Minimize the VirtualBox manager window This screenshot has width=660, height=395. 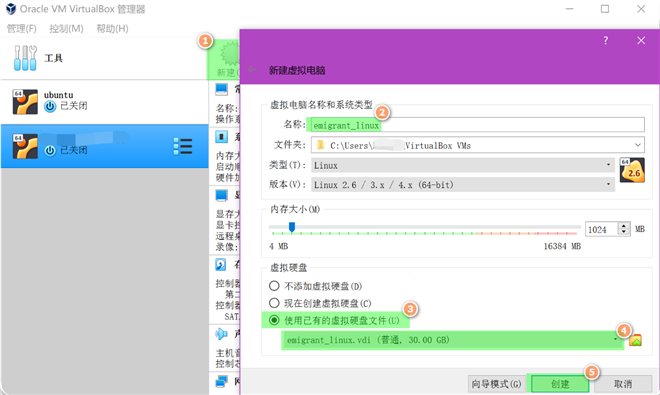pos(569,9)
